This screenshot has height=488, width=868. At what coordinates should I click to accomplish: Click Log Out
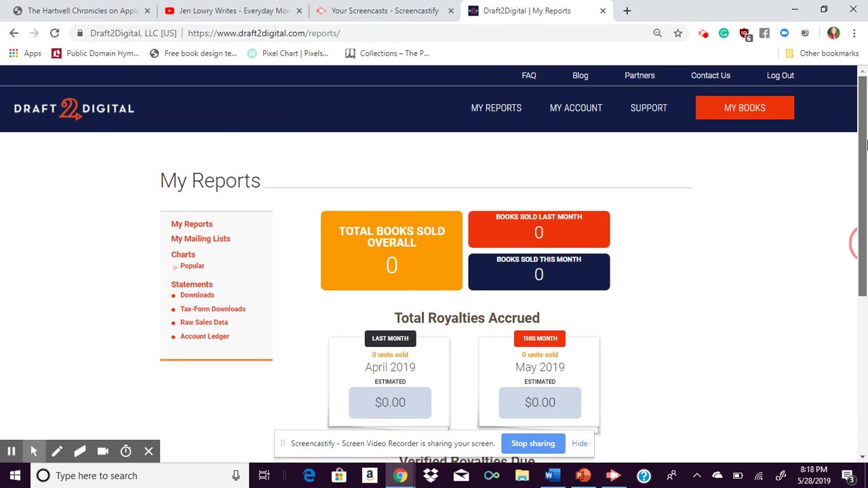point(781,75)
